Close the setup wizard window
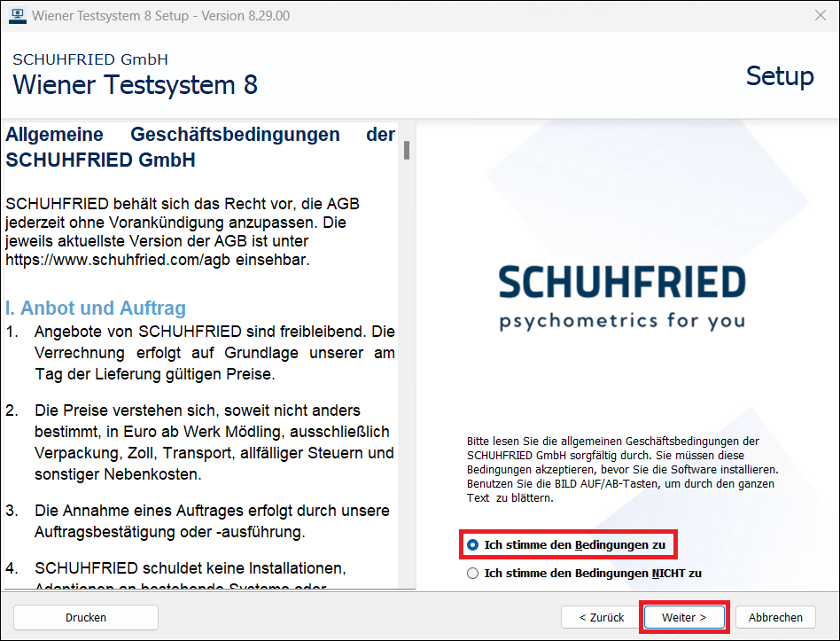The width and height of the screenshot is (840, 641). [x=820, y=14]
